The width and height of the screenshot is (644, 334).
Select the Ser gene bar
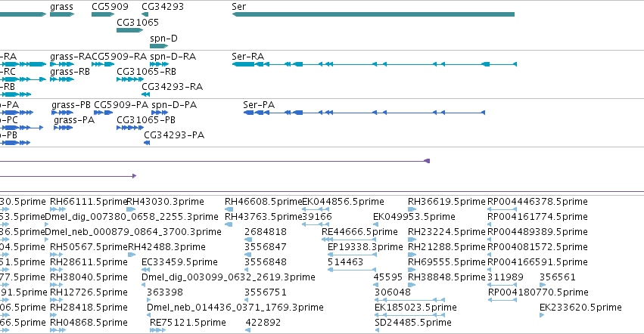[x=373, y=14]
